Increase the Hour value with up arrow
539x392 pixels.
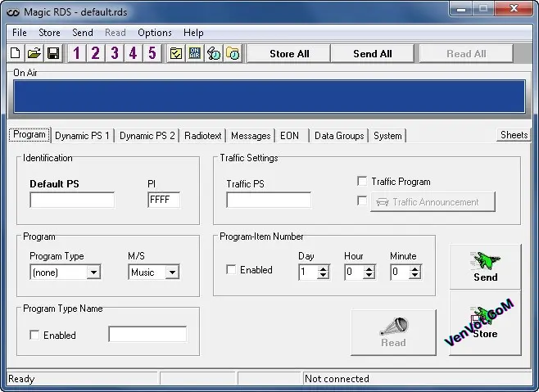[x=369, y=269]
